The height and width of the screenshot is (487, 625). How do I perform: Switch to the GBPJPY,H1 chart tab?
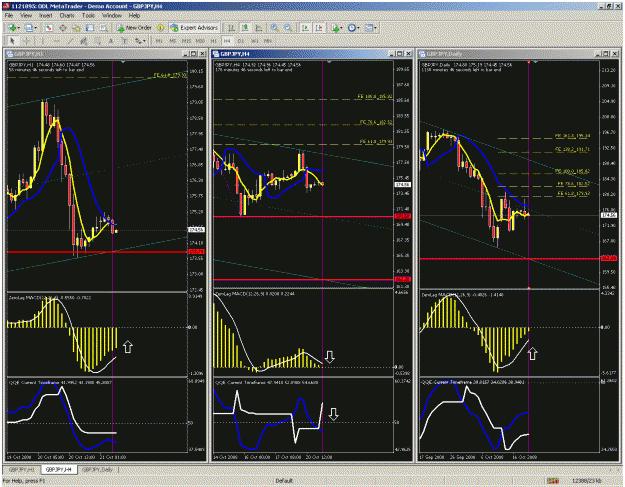tap(22, 469)
